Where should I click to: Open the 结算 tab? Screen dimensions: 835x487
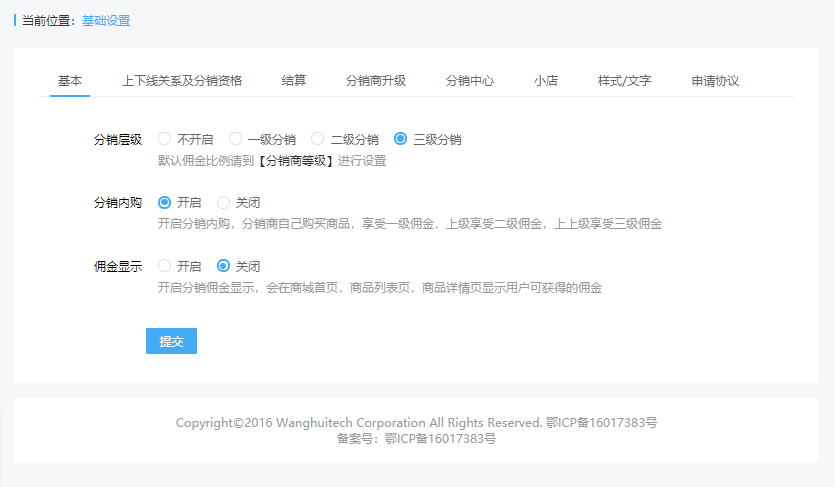[293, 81]
